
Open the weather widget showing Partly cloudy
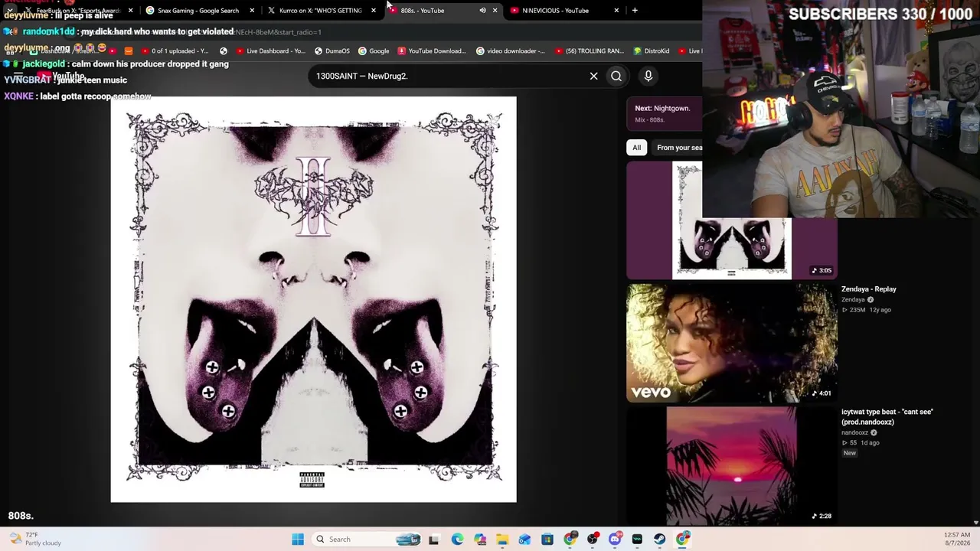(x=34, y=540)
